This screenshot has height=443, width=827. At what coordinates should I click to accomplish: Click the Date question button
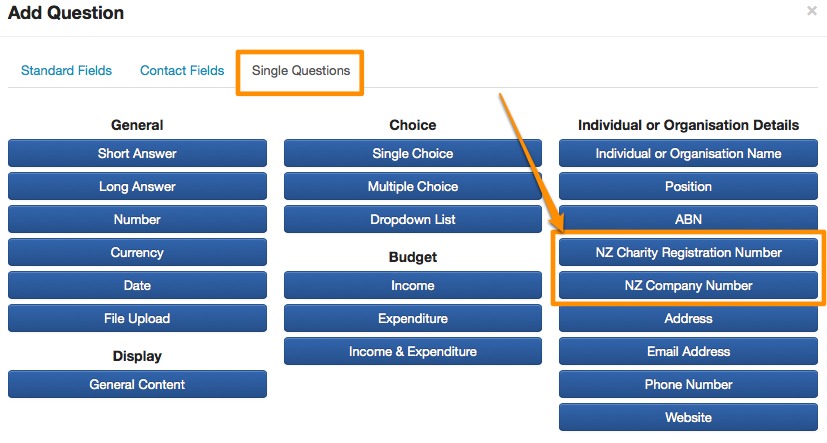click(137, 286)
